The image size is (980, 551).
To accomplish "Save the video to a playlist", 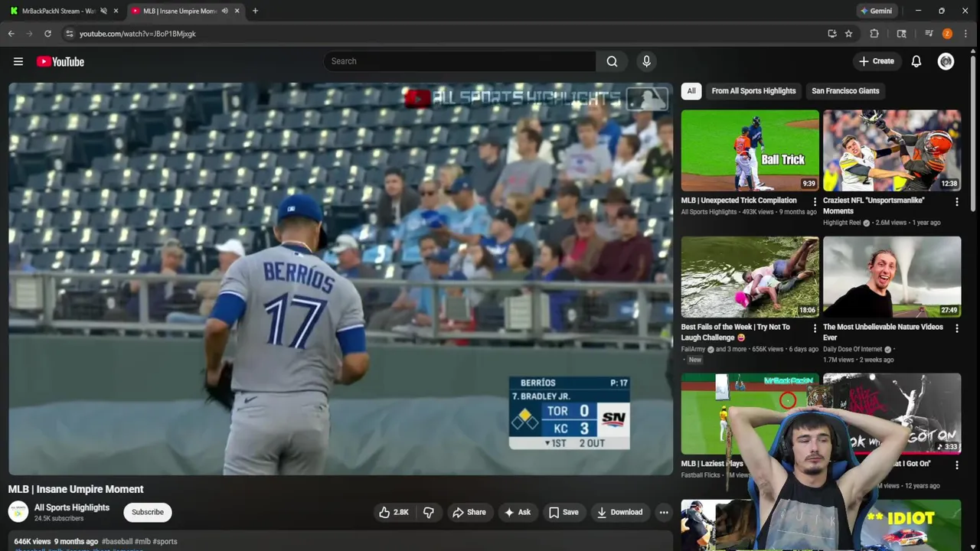I will click(x=563, y=512).
